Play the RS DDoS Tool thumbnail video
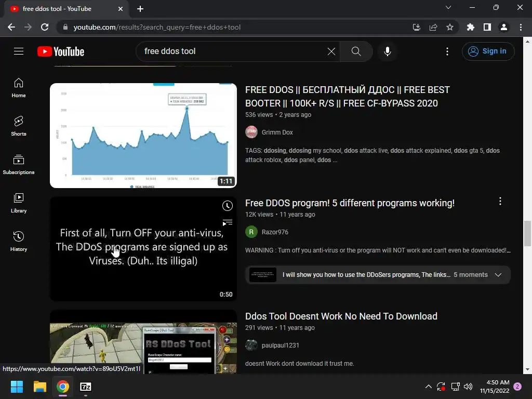The image size is (532, 399). click(143, 342)
